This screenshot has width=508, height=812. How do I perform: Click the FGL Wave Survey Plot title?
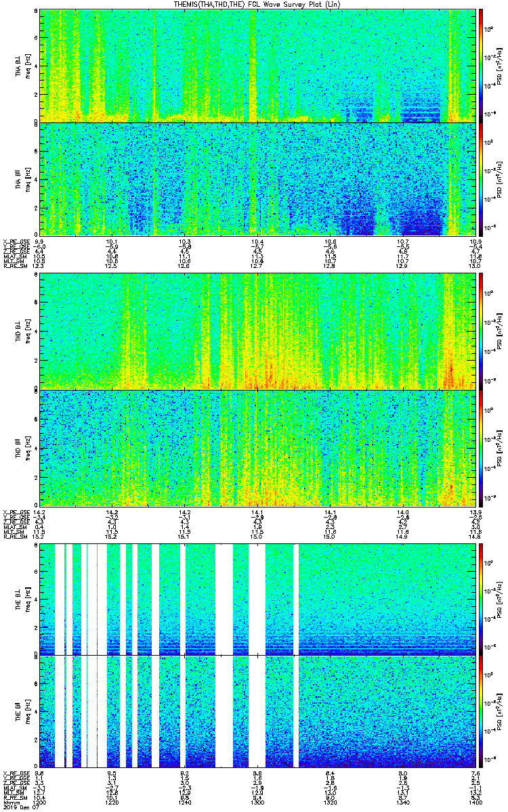click(256, 4)
